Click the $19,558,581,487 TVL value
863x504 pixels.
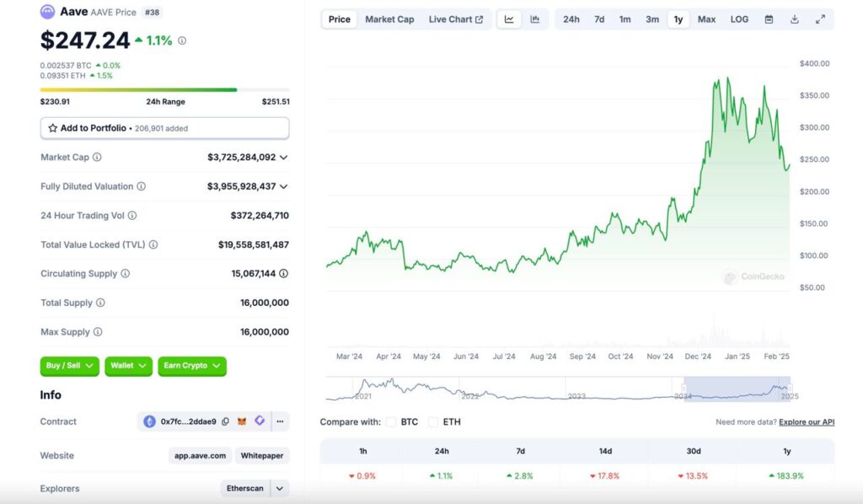click(253, 245)
